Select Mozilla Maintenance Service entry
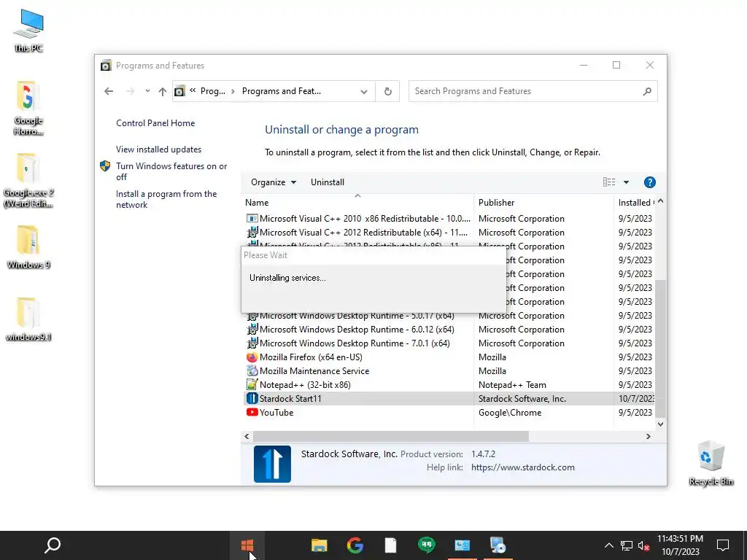This screenshot has height=560, width=747. click(449, 371)
